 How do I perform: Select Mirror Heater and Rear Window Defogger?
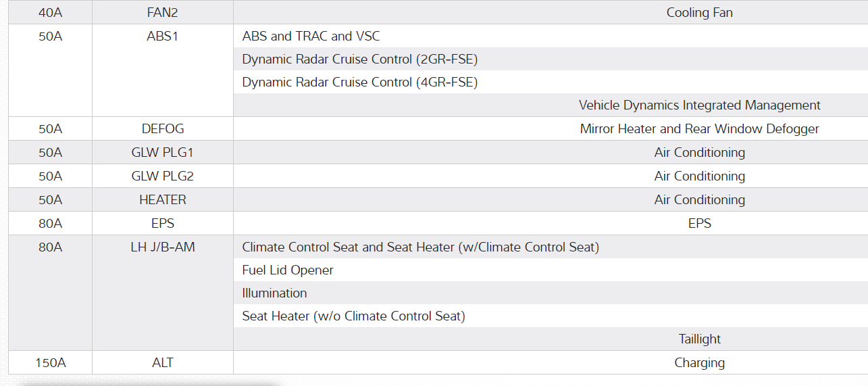[x=699, y=128]
